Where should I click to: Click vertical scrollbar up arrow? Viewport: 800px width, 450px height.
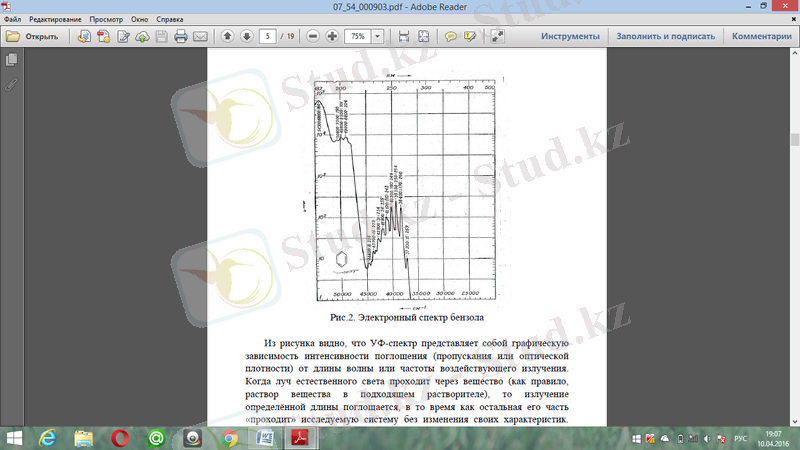click(794, 53)
